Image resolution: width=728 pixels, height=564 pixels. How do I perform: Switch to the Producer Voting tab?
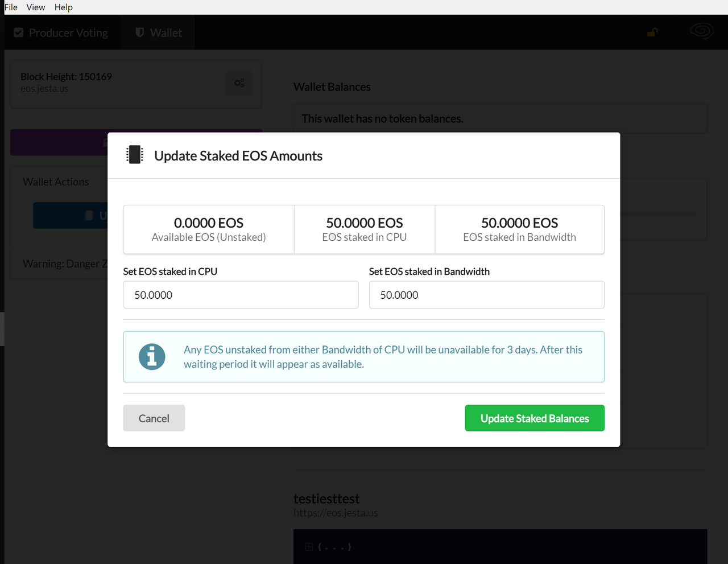tap(68, 33)
